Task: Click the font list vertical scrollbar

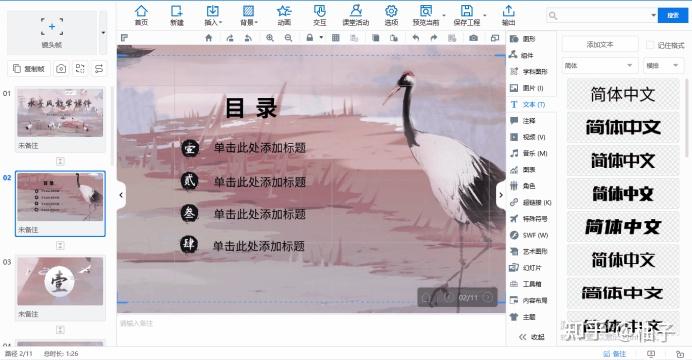Action: [686, 118]
